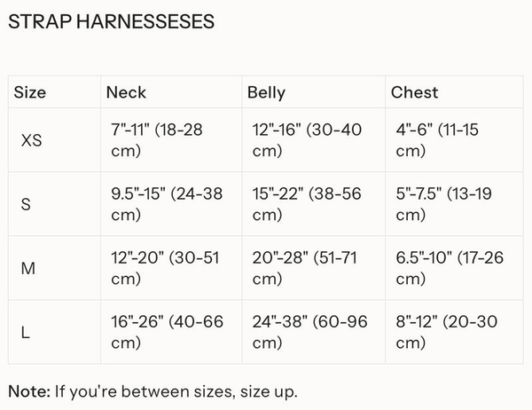The height and width of the screenshot is (410, 532).
Task: Click the Neck column header
Action: point(126,92)
